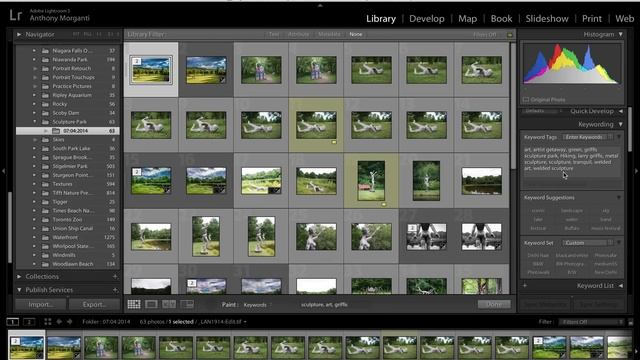The height and width of the screenshot is (360, 640).
Task: Open the Keyword Set Custom dropdown
Action: pyautogui.click(x=588, y=243)
